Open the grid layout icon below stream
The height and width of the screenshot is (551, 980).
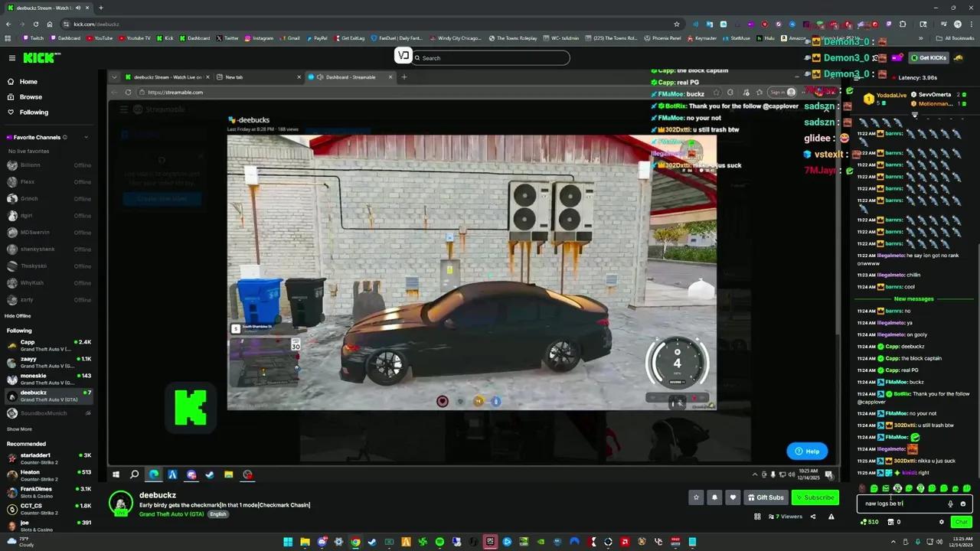pyautogui.click(x=757, y=517)
